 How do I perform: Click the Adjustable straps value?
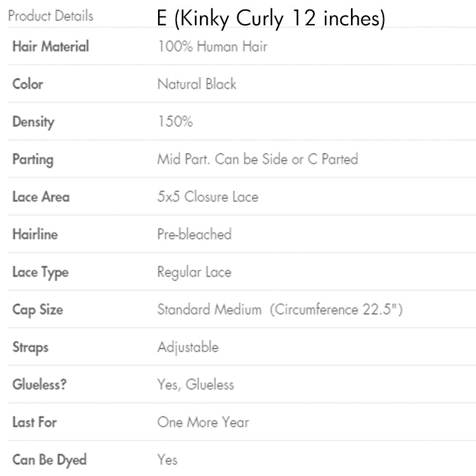point(188,347)
